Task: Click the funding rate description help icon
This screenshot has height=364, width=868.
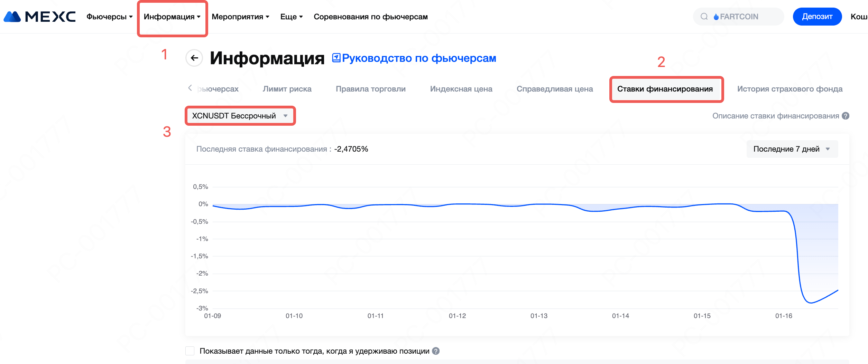Action: (846, 116)
